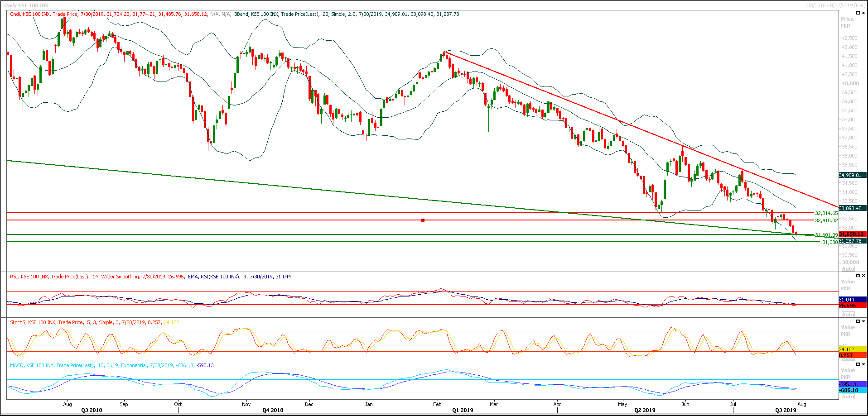Maximize the main price chart pane

(x=857, y=13)
